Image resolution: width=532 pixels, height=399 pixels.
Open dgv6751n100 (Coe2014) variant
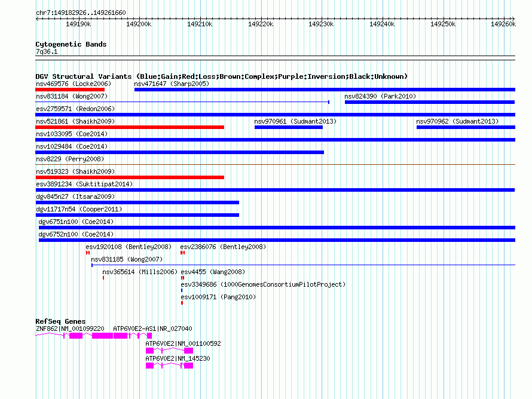pyautogui.click(x=76, y=222)
